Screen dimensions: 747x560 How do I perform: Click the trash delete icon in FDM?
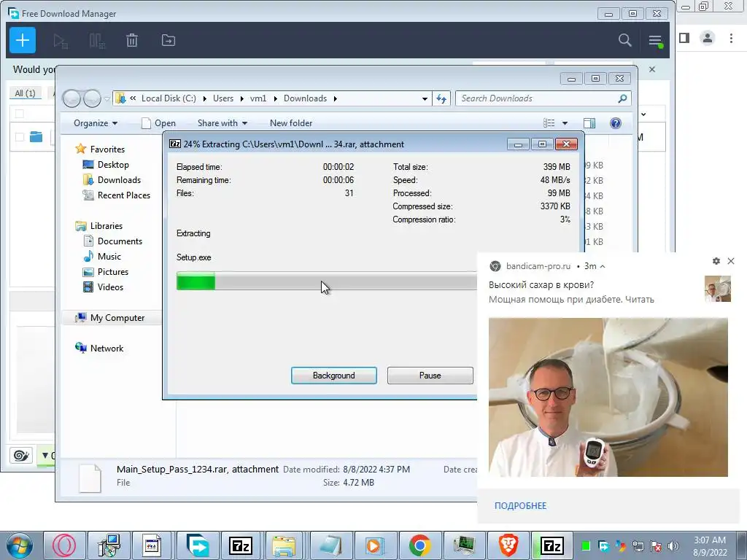point(132,41)
